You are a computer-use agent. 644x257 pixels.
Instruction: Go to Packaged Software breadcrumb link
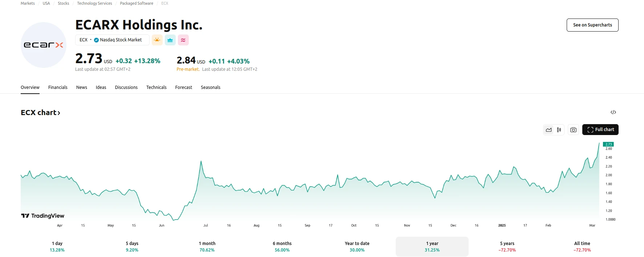[136, 3]
